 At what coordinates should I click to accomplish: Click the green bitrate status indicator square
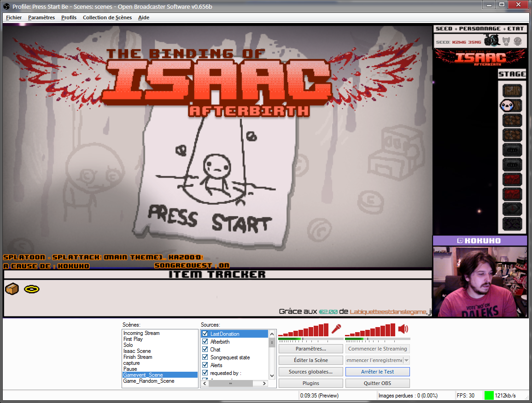489,395
